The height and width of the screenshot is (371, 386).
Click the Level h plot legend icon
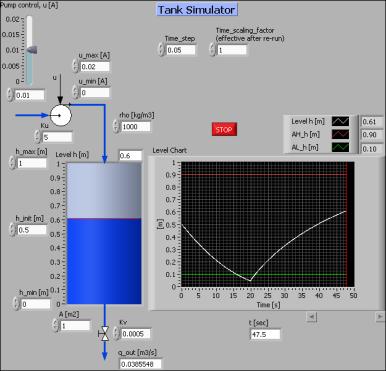(340, 121)
